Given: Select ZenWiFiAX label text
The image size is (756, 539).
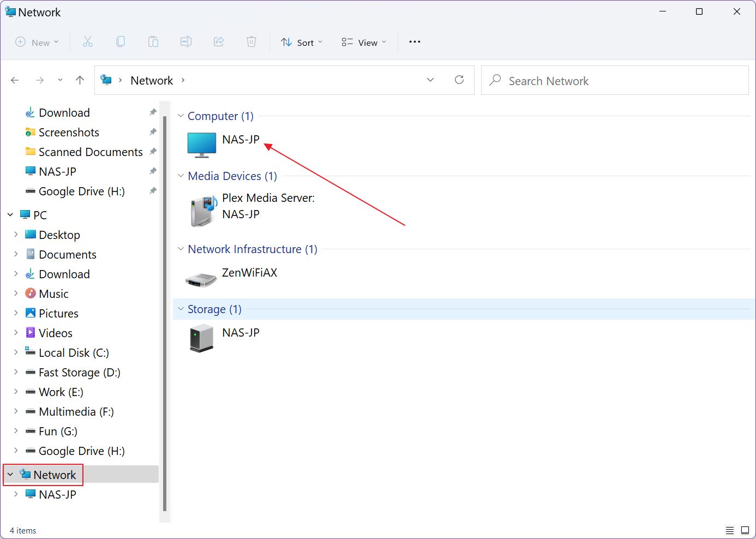Looking at the screenshot, I should (x=249, y=272).
